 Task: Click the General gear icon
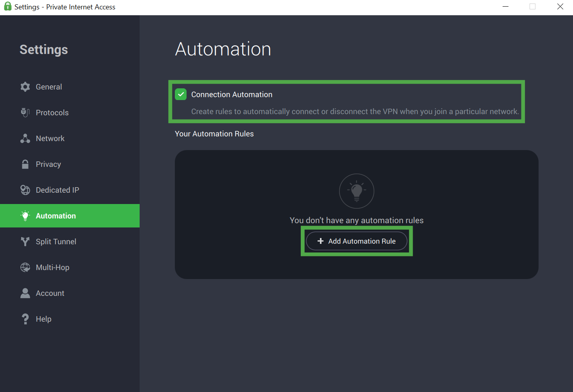point(25,87)
